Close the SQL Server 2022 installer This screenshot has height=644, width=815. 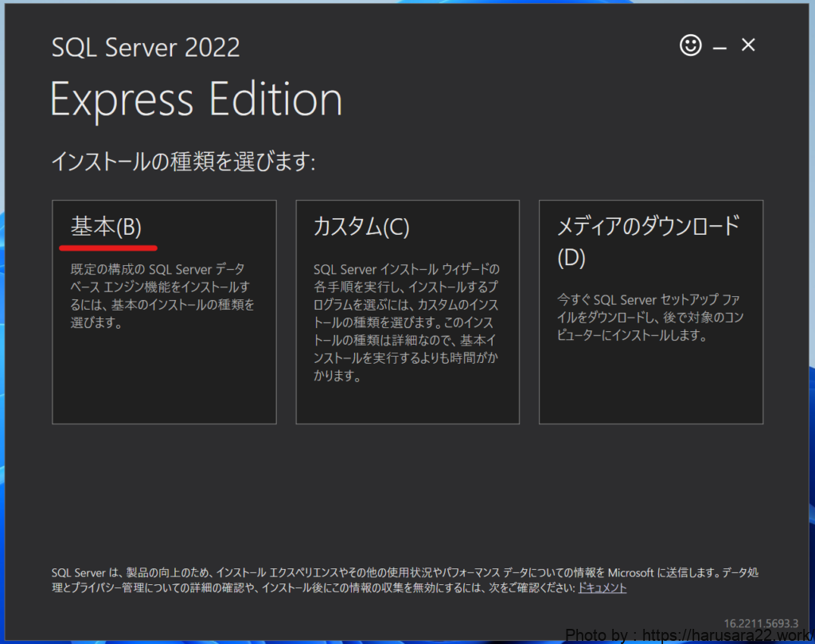point(748,45)
